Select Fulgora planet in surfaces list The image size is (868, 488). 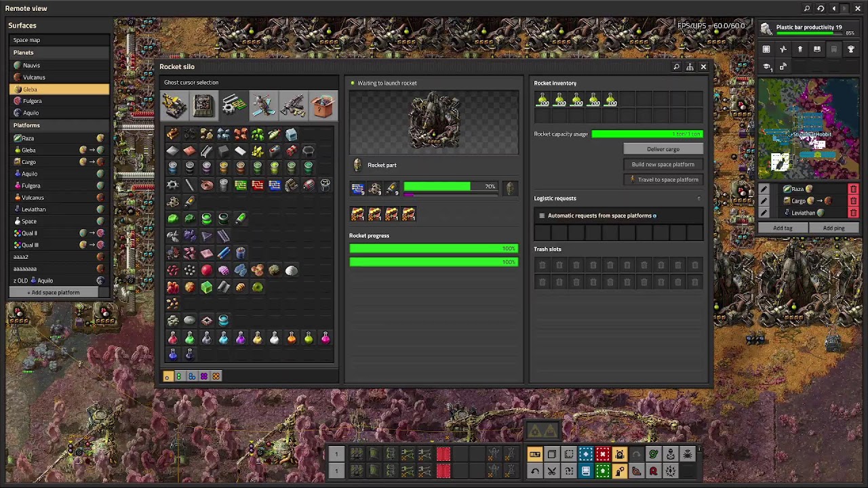[x=59, y=101]
